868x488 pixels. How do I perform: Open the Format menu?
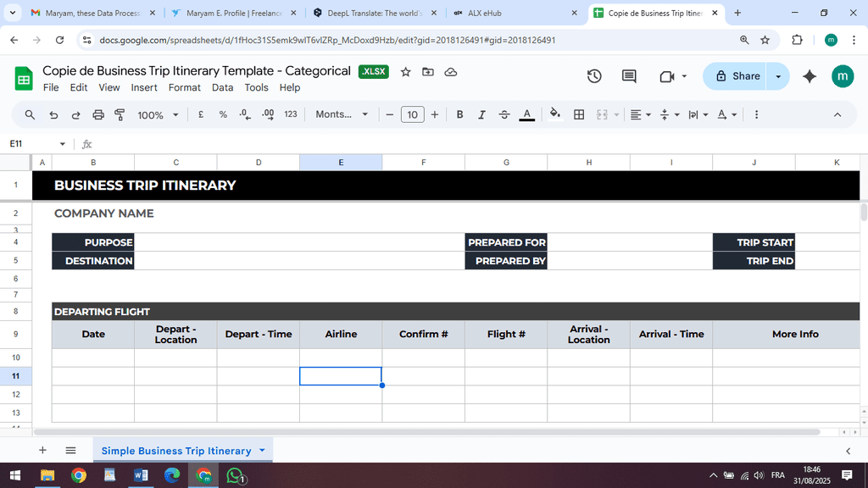coord(184,87)
